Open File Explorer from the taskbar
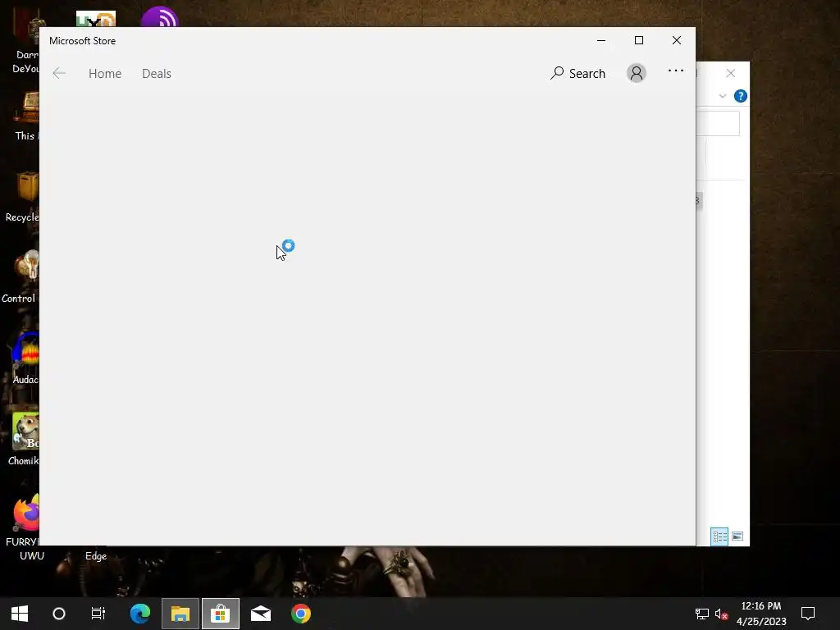Viewport: 840px width, 630px height. pos(180,614)
